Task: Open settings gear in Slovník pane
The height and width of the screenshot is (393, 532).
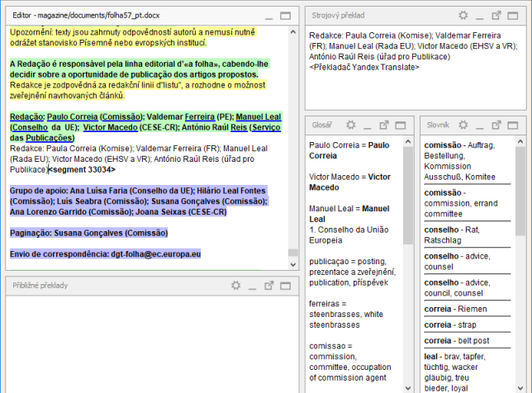Action: [x=463, y=125]
